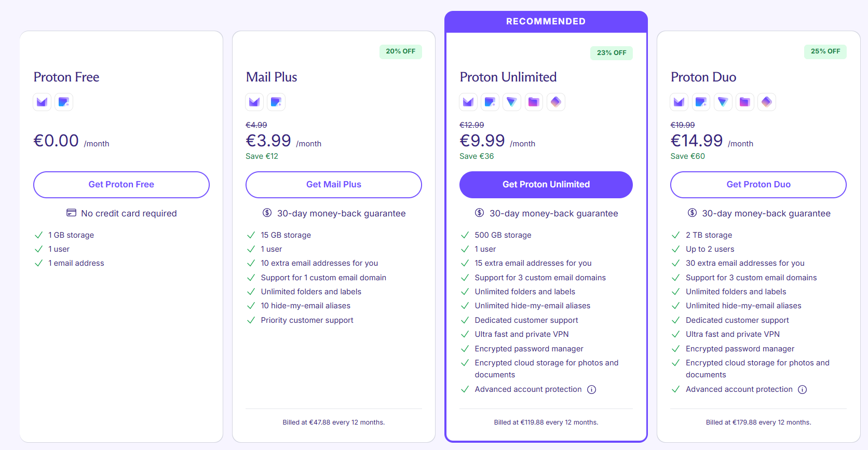Click Proton Mail icon under Proton Free
This screenshot has height=450, width=868.
(42, 102)
